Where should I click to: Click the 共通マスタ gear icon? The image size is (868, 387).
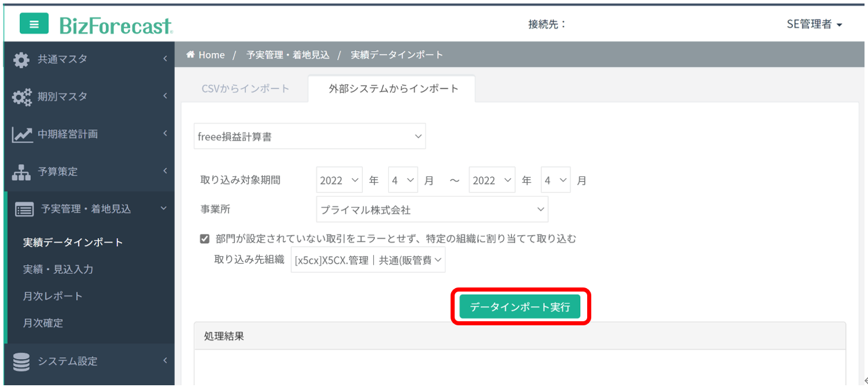click(x=22, y=59)
